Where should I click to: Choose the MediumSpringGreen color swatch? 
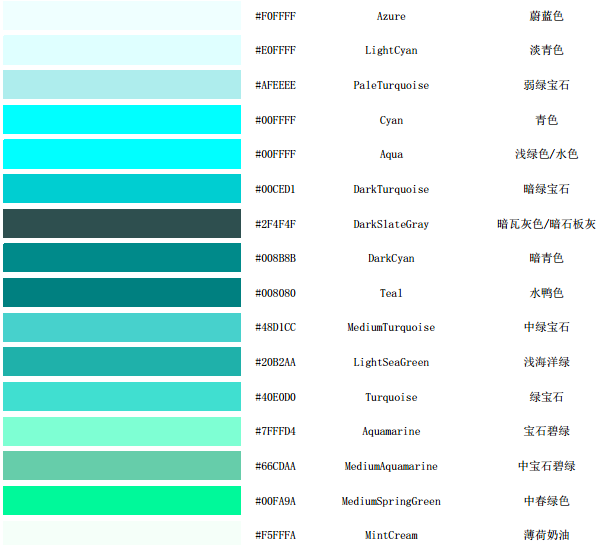click(x=122, y=500)
